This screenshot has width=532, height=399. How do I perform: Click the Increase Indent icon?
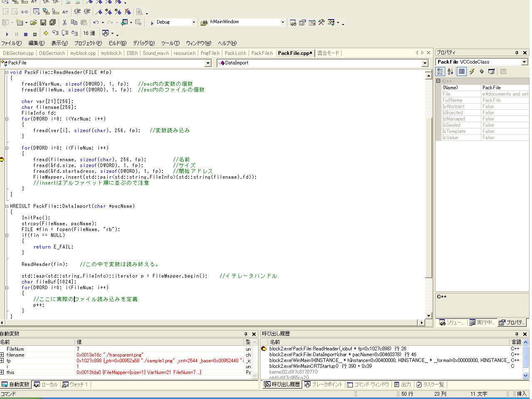[87, 12]
